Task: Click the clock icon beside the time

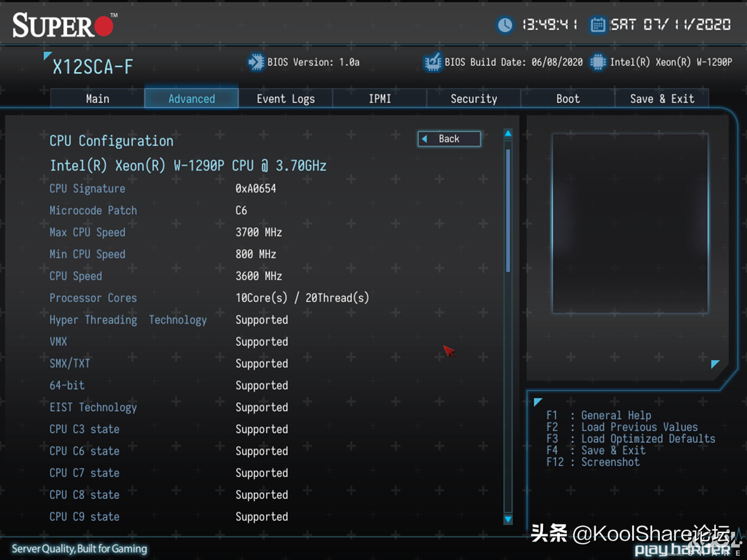Action: pos(505,25)
